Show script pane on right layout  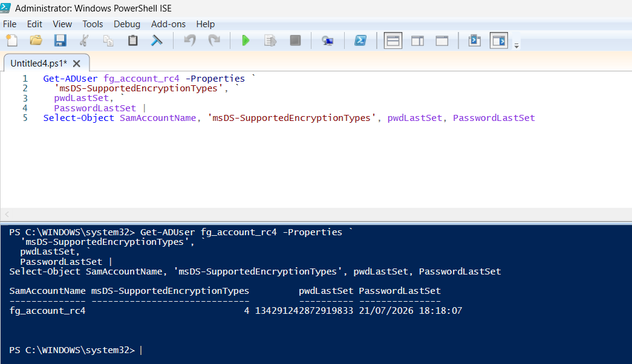pos(417,41)
